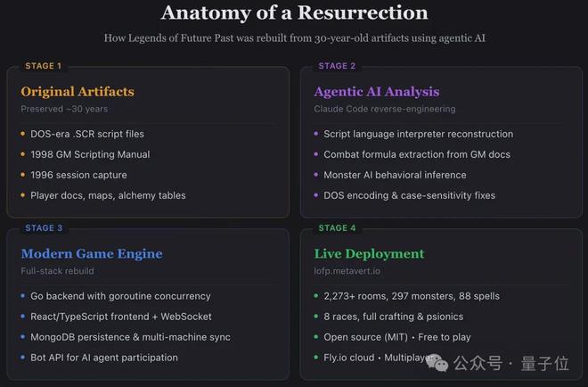Click the blue bullet beside Go backend line
The image size is (588, 387).
tap(22, 296)
